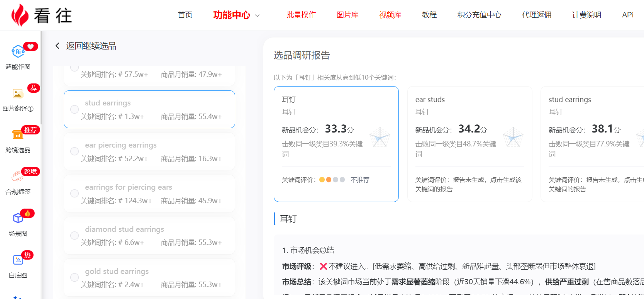The image size is (644, 299).
Task: Click the radar chart icon in 耳钉 card
Action: pos(380,137)
